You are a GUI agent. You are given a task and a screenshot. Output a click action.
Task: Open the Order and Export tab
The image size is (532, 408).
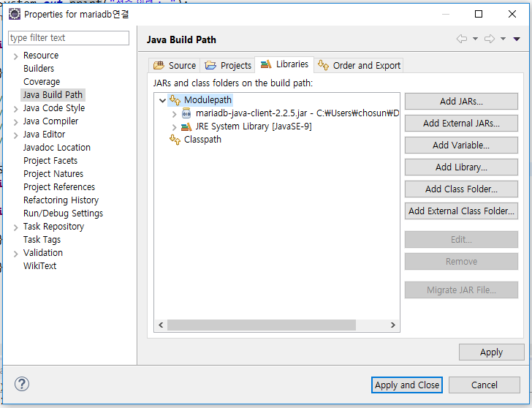tap(359, 65)
